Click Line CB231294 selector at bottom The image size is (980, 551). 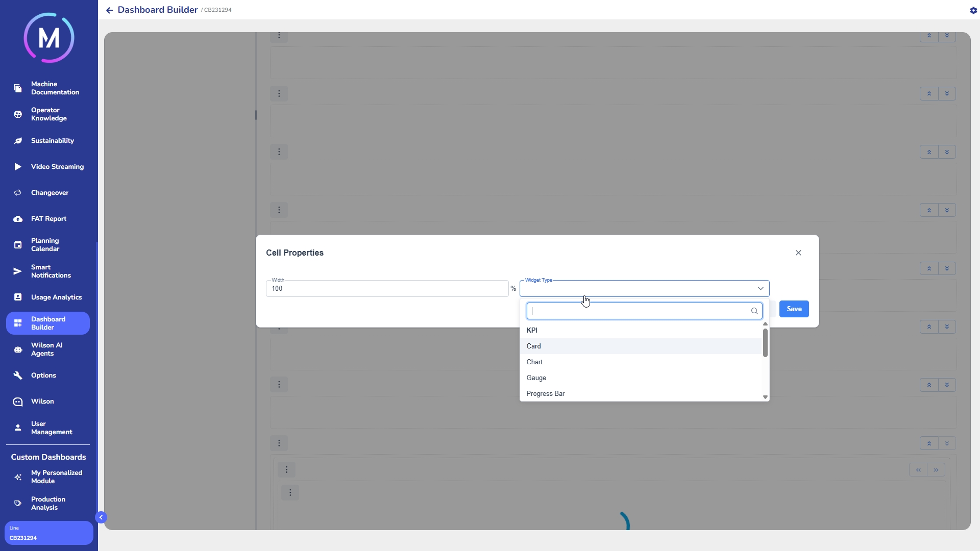tap(48, 533)
